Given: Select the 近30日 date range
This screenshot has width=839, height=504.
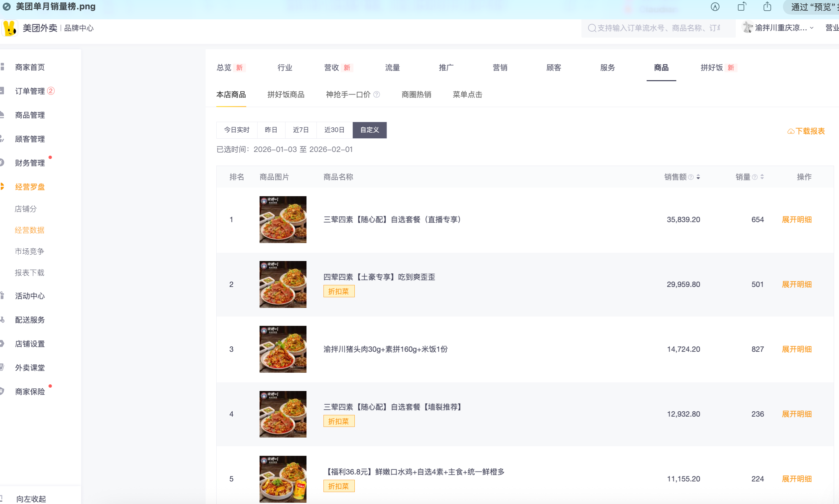Looking at the screenshot, I should 334,130.
